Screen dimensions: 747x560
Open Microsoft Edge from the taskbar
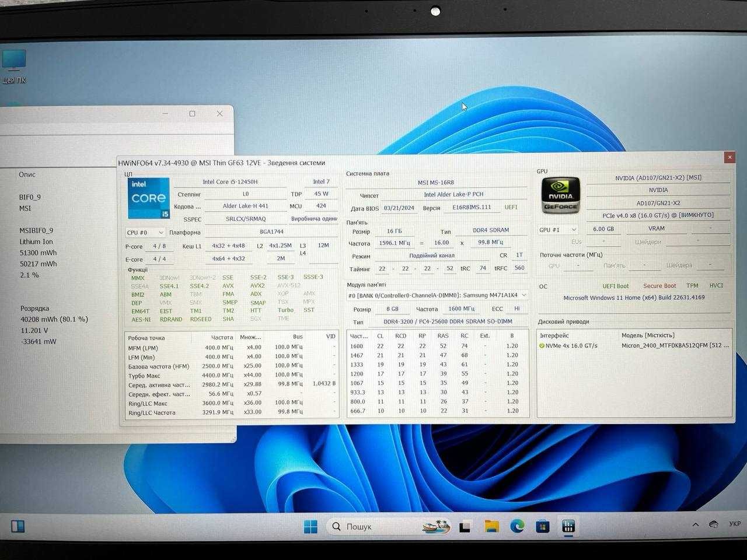tap(517, 527)
